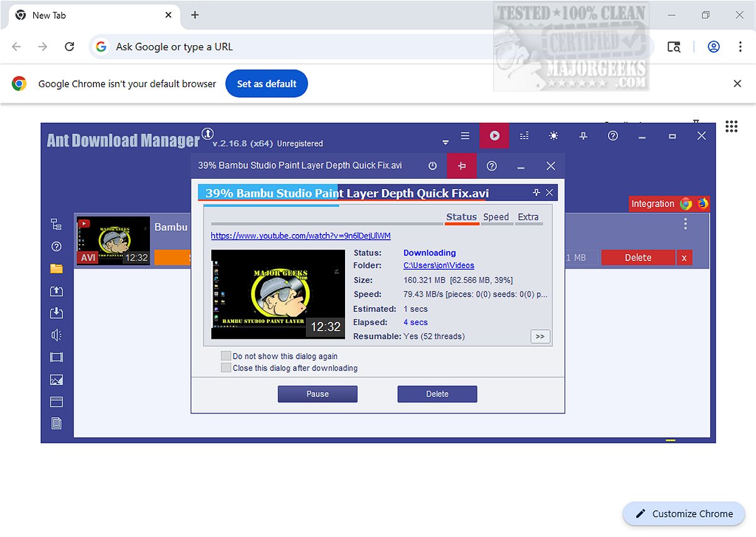Select the documents page sidebar icon

56,423
